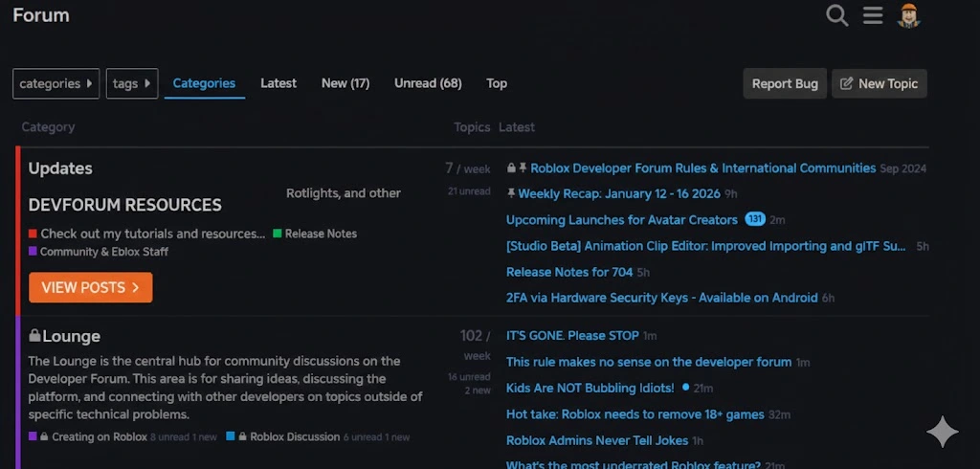Open Community & Eblox Staff subcategory
This screenshot has width=980, height=469.
pos(104,252)
